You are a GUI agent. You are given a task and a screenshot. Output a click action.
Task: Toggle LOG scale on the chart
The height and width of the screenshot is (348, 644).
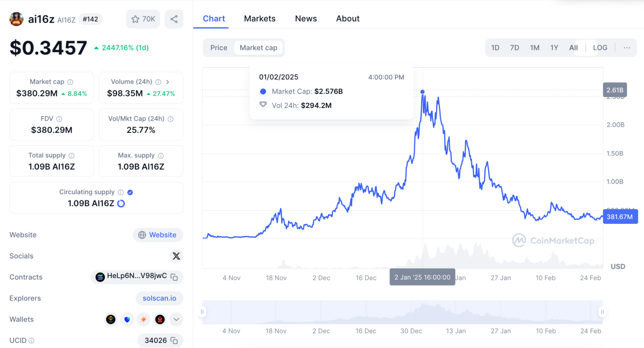pyautogui.click(x=600, y=48)
